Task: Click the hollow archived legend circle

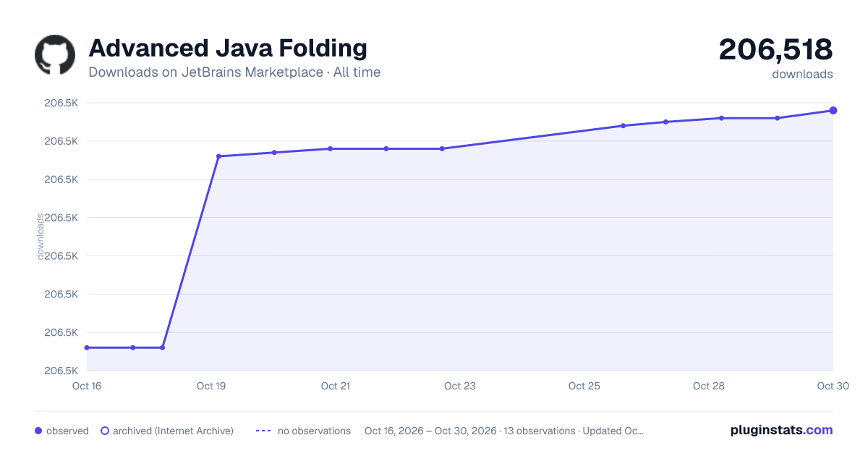Action: pos(105,431)
